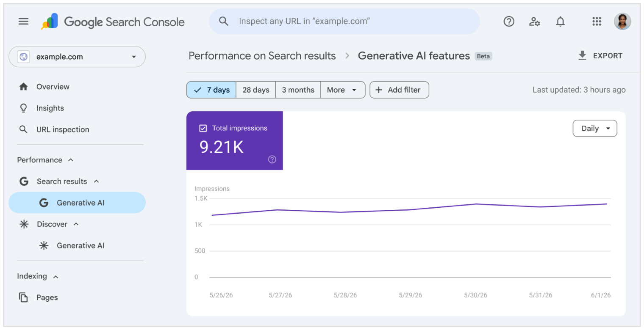
Task: Click the Inspect any URL search field
Action: [x=344, y=21]
